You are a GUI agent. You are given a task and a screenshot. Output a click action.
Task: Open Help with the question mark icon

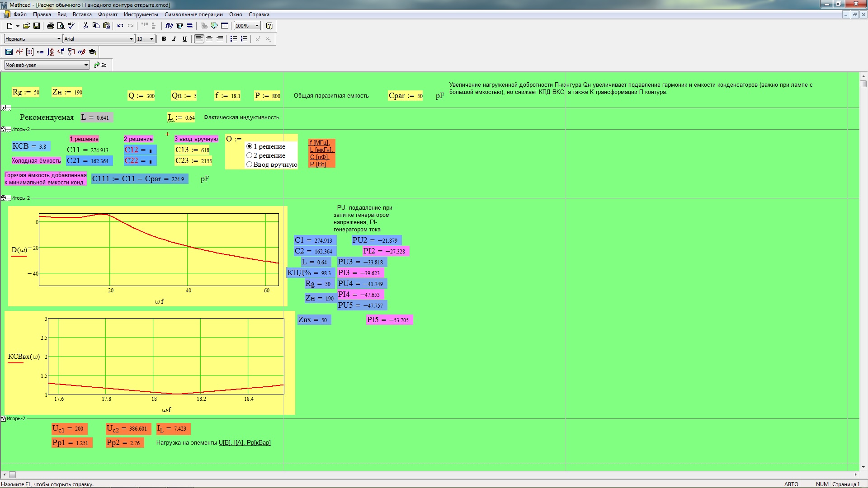click(269, 26)
